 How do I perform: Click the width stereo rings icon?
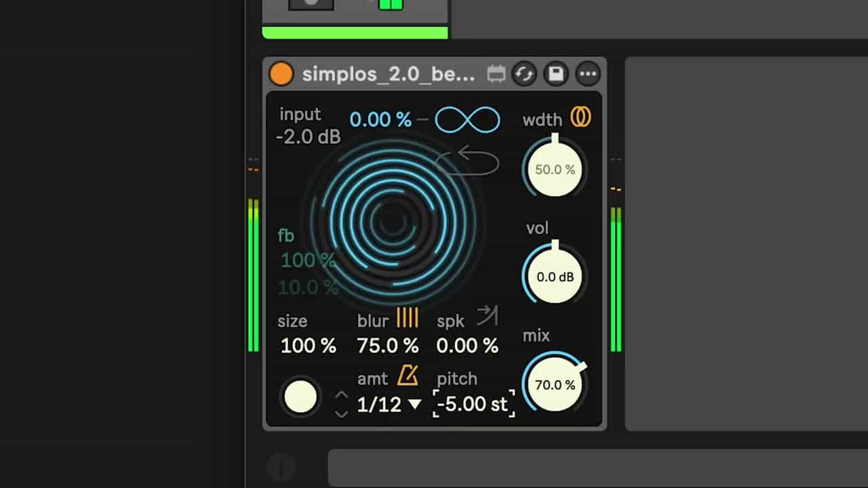580,118
